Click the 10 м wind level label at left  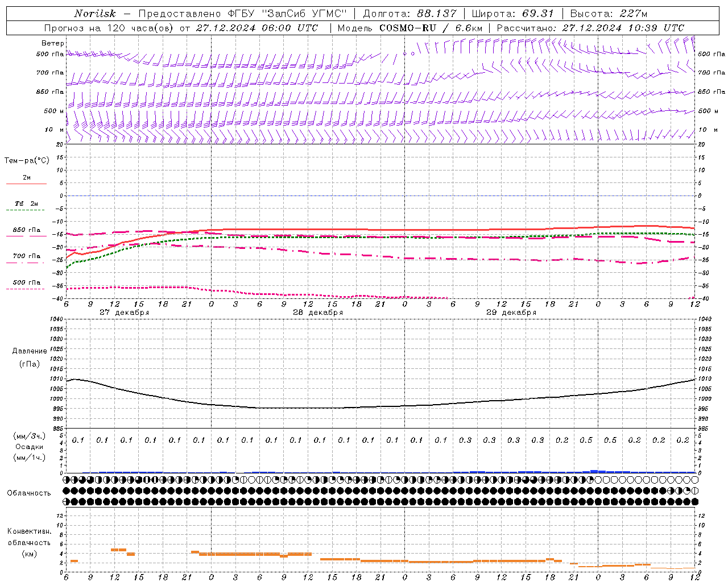click(x=55, y=130)
